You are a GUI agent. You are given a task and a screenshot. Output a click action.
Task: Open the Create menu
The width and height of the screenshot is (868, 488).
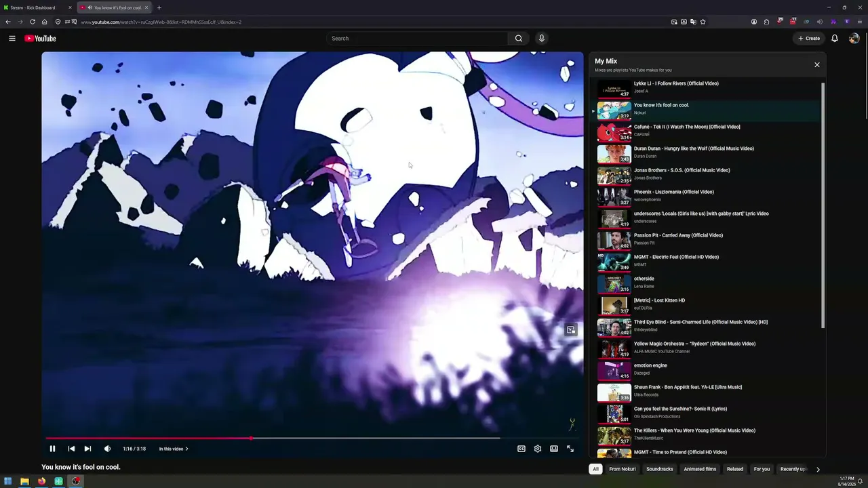click(x=809, y=39)
